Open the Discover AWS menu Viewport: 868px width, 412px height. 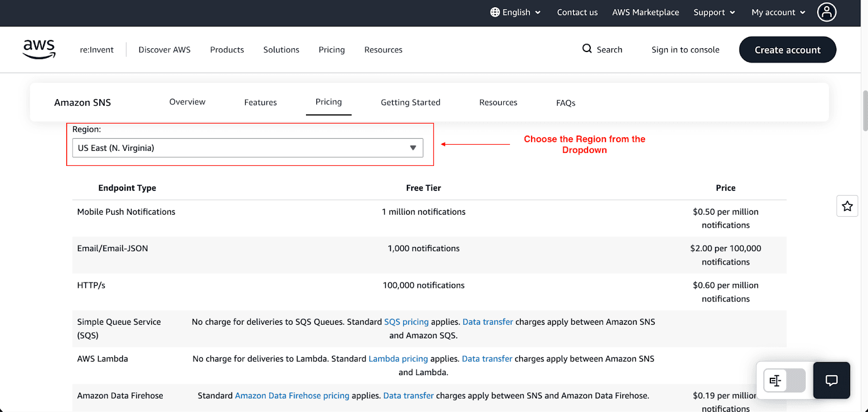(164, 50)
